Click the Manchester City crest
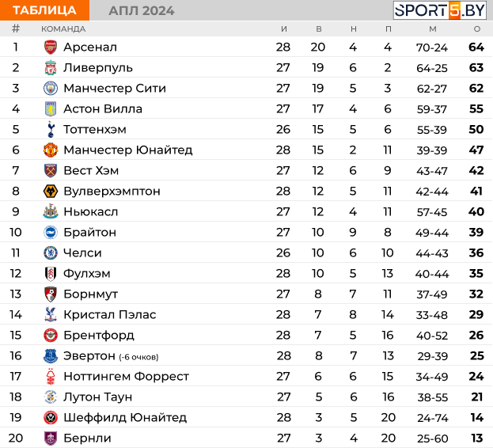The image size is (493, 448). (x=51, y=89)
